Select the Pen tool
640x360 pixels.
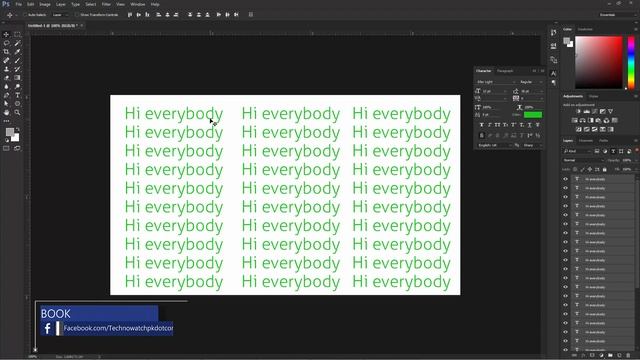(x=6, y=95)
